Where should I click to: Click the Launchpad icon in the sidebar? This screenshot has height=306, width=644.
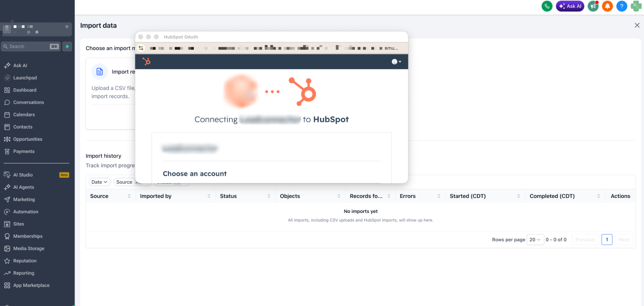click(x=7, y=78)
